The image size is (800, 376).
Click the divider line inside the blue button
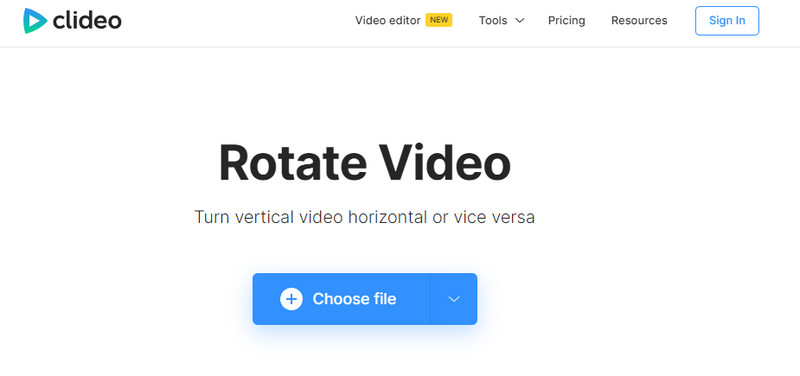click(431, 299)
